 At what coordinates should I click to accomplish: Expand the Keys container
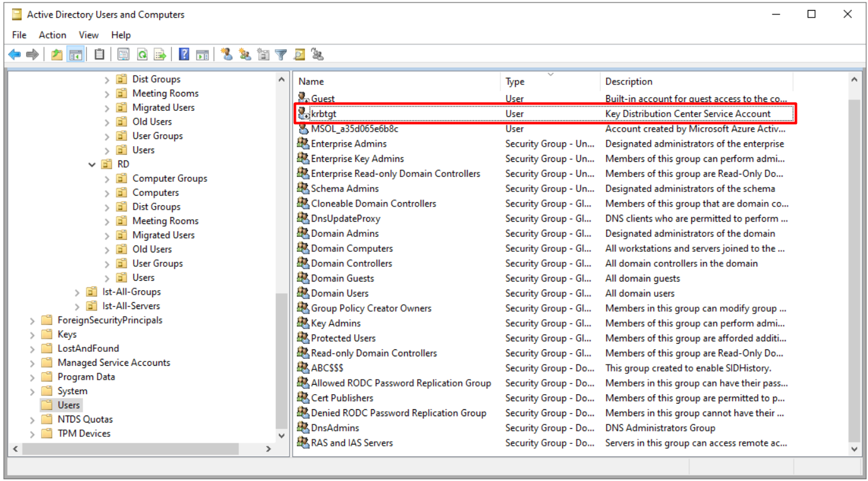32,334
